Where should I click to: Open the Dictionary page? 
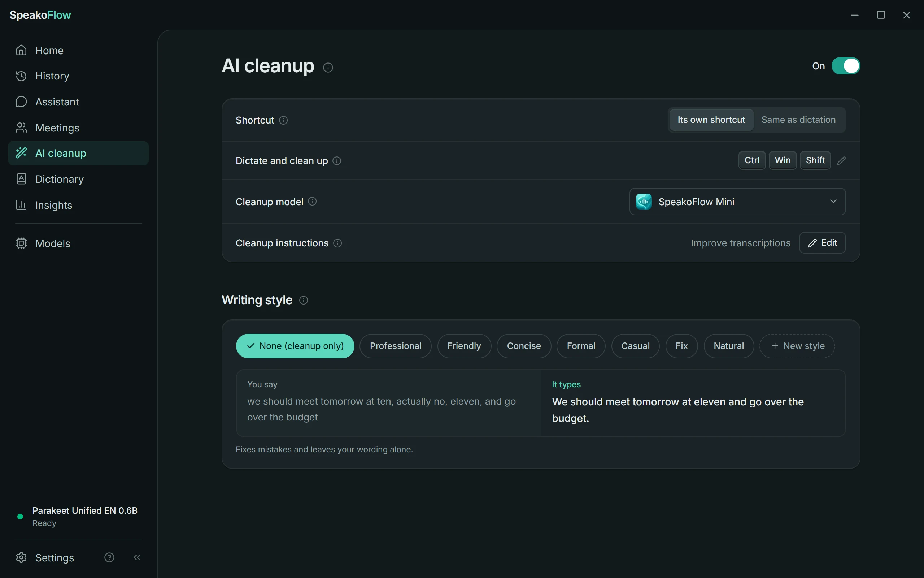(x=78, y=179)
